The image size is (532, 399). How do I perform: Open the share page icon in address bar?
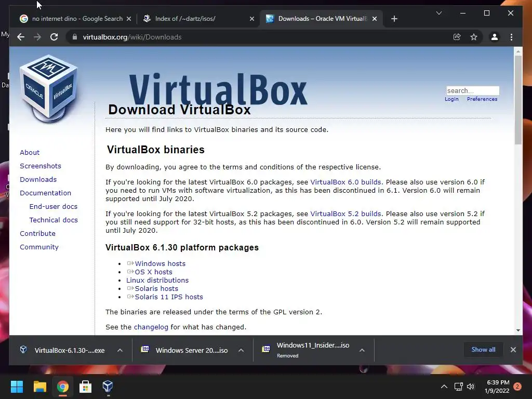pos(457,37)
